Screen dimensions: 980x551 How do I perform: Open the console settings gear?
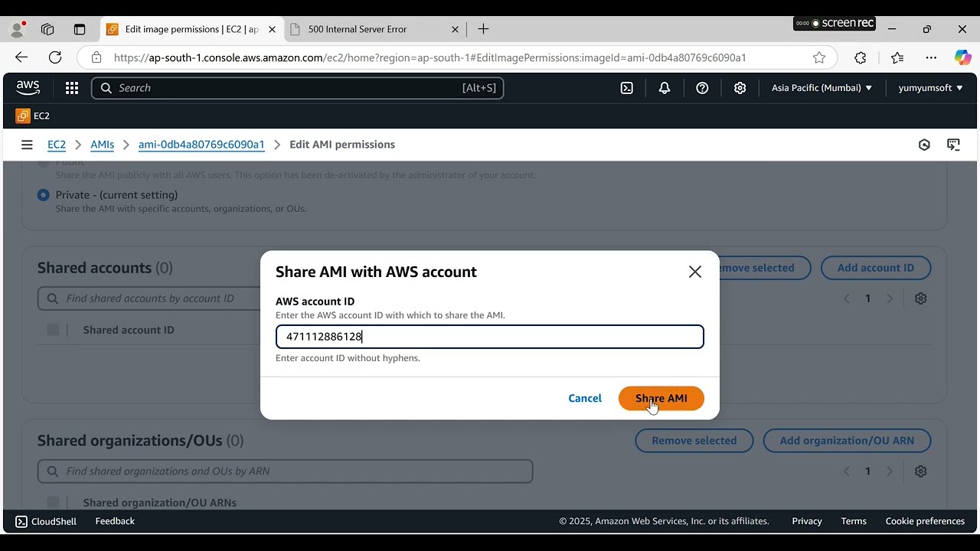pyautogui.click(x=740, y=88)
